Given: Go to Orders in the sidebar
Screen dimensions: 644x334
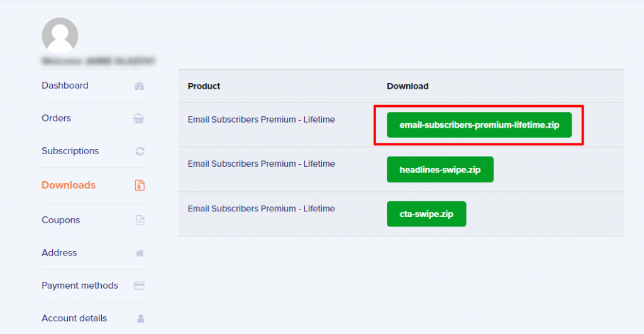Looking at the screenshot, I should click(56, 118).
